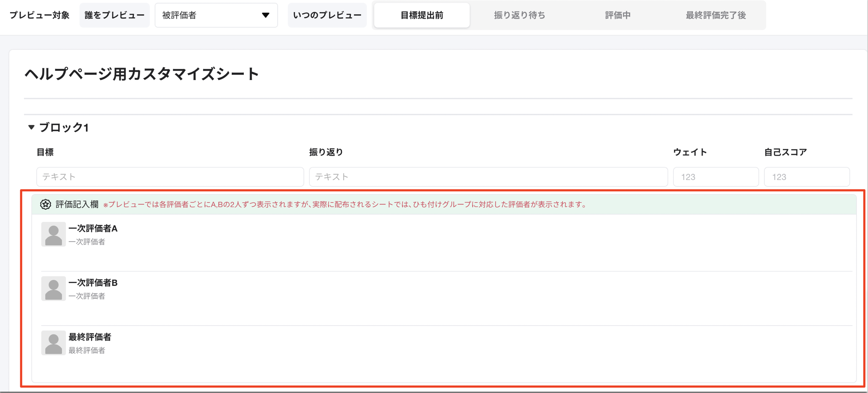Select the 目標提出前 tab
The image size is (868, 393).
421,15
